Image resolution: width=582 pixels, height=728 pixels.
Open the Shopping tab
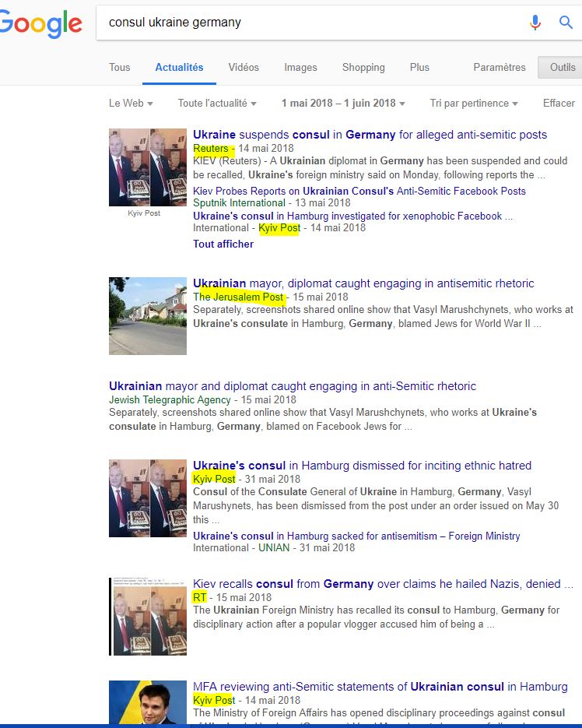363,67
